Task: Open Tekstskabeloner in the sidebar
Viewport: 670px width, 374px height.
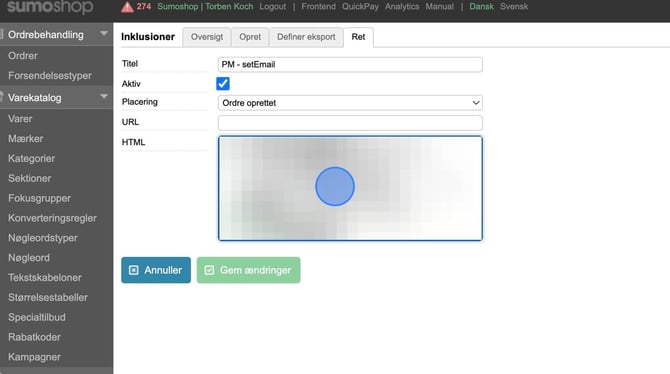Action: click(x=45, y=277)
